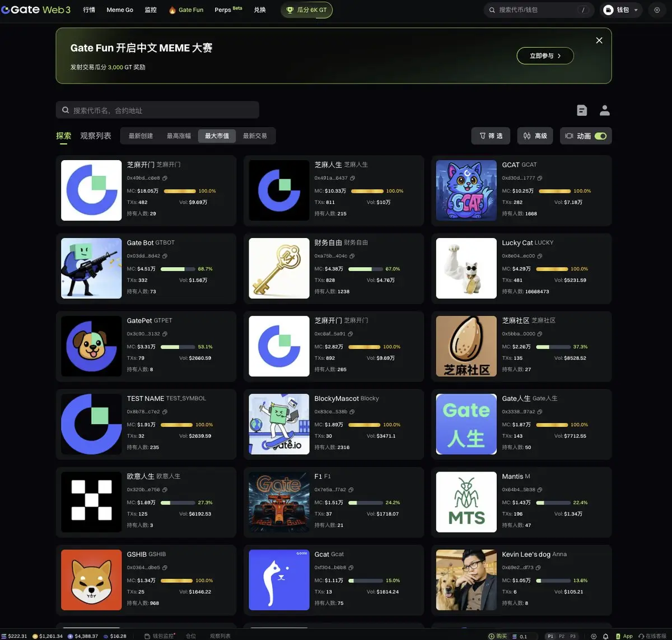Copy Gcat address 0xf304...b6b8

tap(351, 567)
